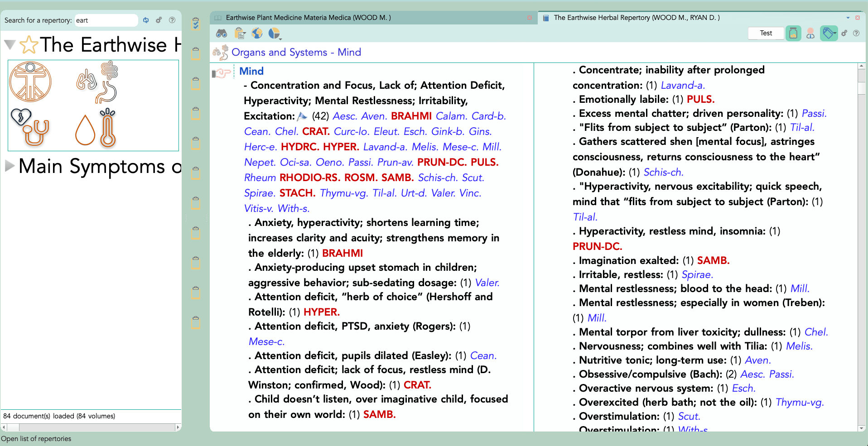
Task: Open the clipboard paste dropdown tool
Action: (240, 34)
